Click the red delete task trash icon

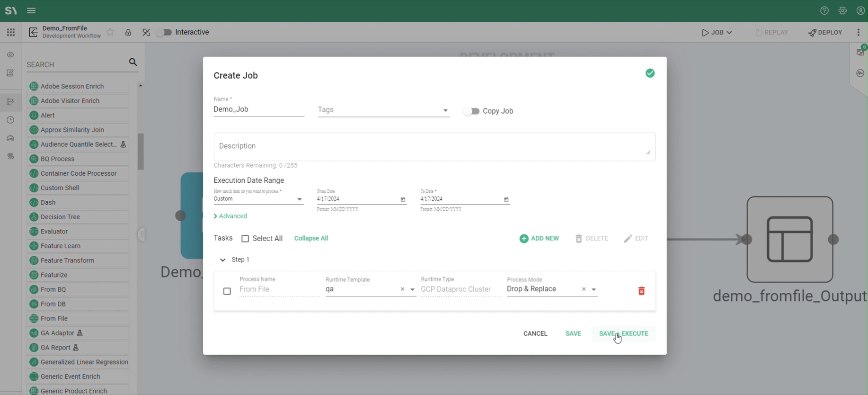coord(641,291)
